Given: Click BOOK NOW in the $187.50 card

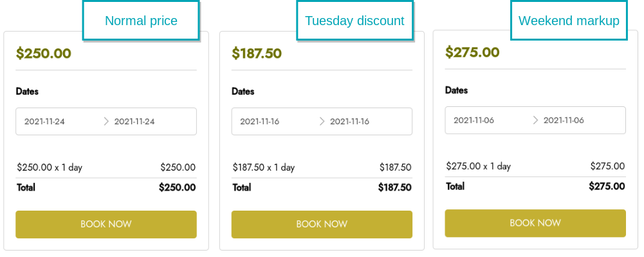Looking at the screenshot, I should (322, 225).
